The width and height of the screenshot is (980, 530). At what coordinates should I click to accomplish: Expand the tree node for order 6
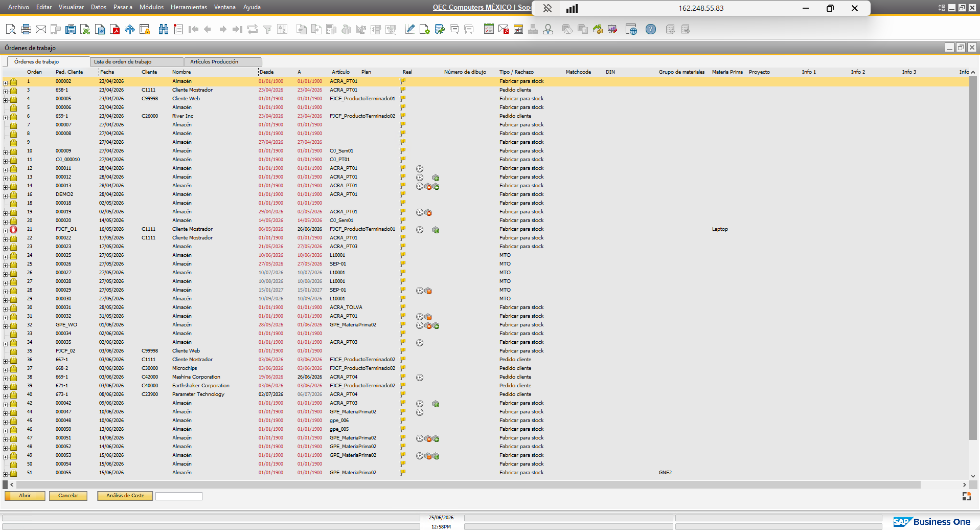pos(5,117)
